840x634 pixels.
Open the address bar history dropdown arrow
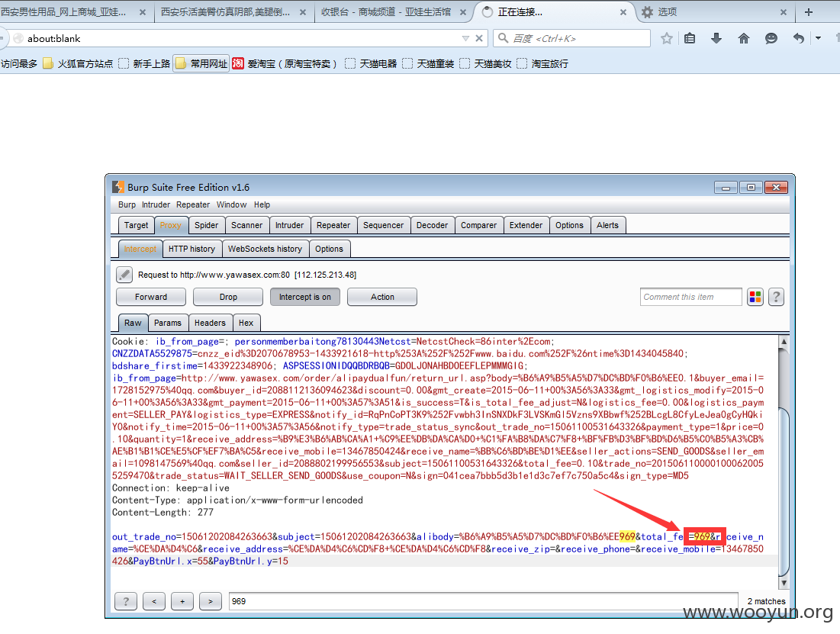[465, 39]
